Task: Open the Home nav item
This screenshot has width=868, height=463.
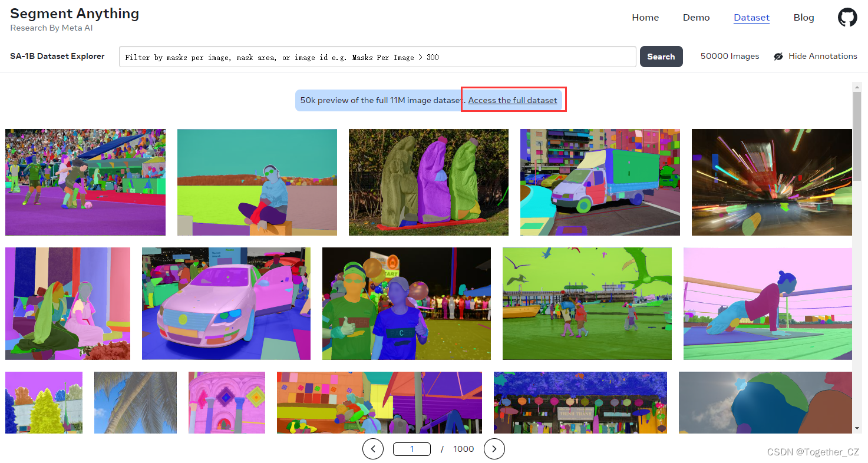Action: (x=645, y=18)
